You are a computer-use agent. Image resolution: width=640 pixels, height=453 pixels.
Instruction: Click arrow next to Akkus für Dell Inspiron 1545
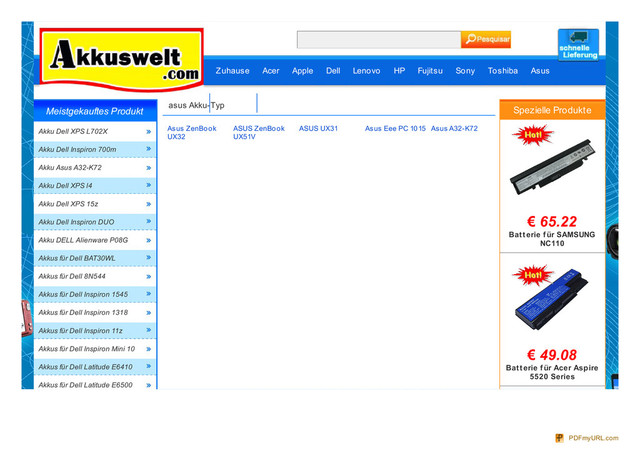149,294
